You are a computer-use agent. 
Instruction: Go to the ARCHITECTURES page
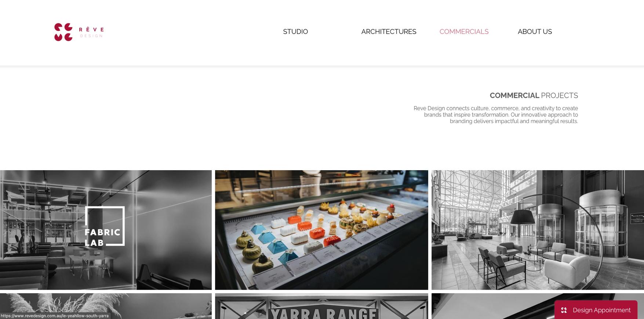point(389,32)
